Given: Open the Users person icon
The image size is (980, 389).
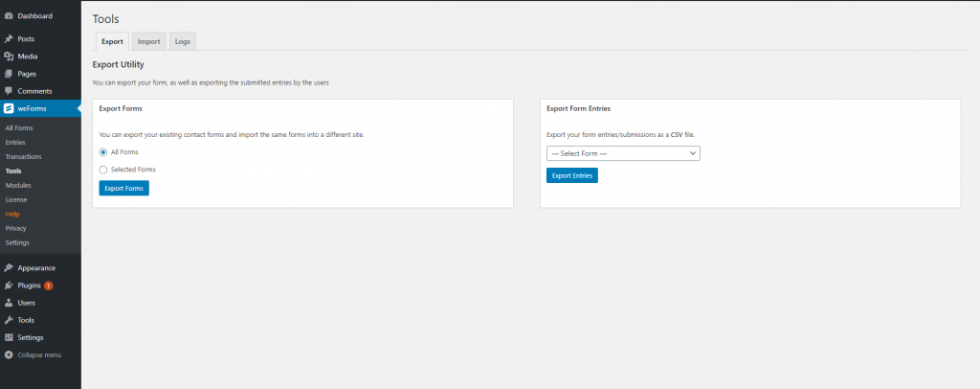Looking at the screenshot, I should [9, 303].
